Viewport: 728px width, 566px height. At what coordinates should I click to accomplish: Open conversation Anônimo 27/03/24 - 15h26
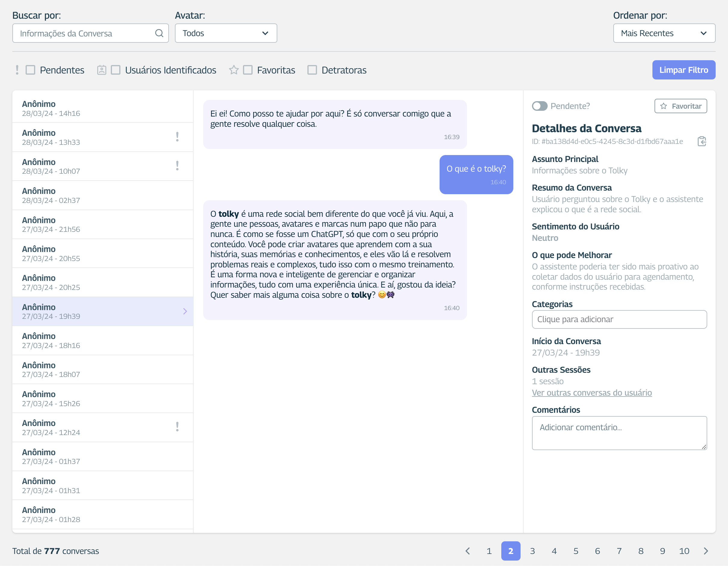click(x=103, y=398)
